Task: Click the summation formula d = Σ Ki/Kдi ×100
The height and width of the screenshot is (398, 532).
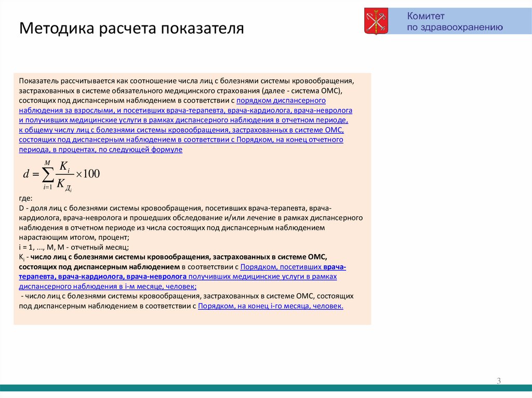Action: [x=61, y=176]
